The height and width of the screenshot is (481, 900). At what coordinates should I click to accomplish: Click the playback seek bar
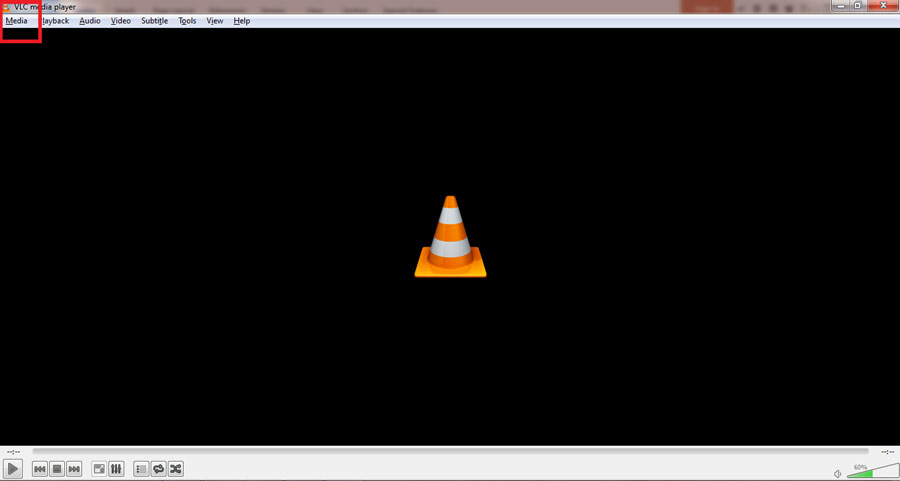tap(450, 452)
